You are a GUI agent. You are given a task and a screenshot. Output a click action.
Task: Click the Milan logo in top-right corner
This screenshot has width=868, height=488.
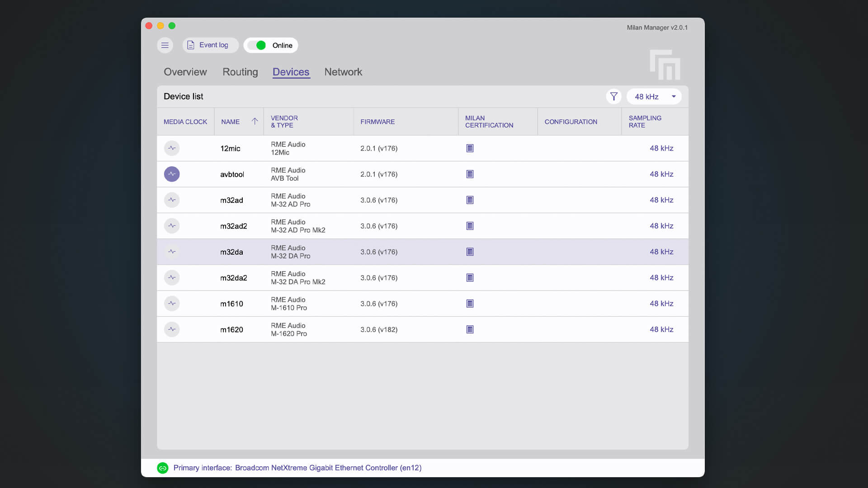[x=665, y=65]
